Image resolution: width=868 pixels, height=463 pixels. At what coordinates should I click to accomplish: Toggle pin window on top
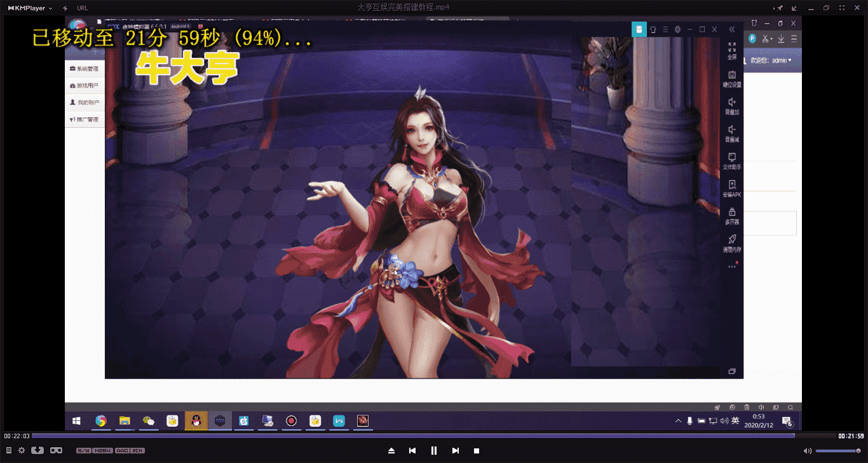point(780,8)
